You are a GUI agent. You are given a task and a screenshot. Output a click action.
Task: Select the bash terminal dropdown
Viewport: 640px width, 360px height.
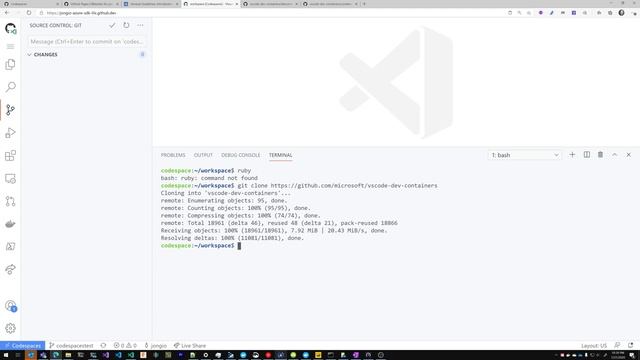524,155
